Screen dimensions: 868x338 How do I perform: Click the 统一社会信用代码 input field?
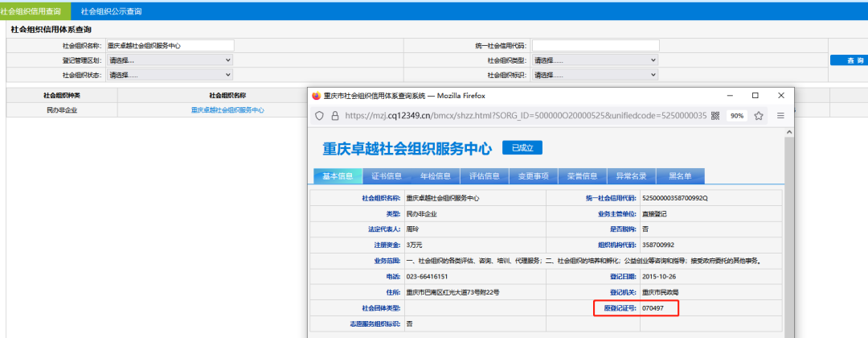596,46
